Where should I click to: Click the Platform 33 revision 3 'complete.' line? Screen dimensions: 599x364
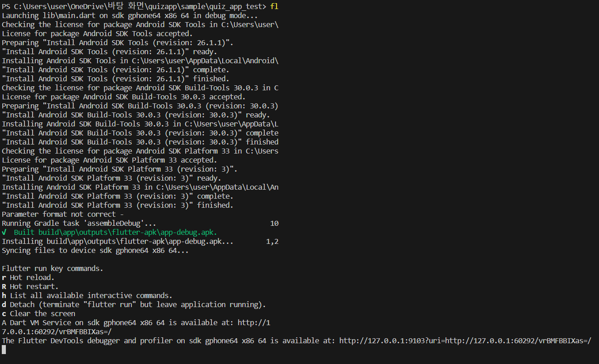pyautogui.click(x=117, y=196)
